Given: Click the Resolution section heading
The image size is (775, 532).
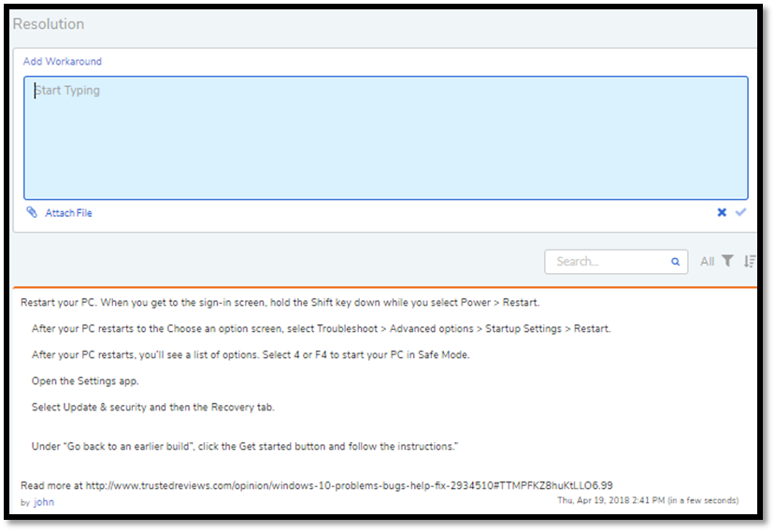Looking at the screenshot, I should coord(49,23).
